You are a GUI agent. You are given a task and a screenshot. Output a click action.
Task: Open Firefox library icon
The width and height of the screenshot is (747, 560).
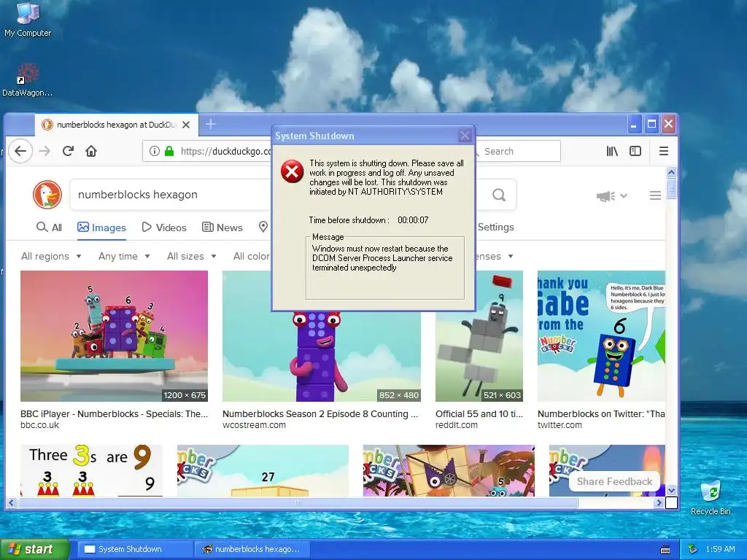tap(612, 151)
